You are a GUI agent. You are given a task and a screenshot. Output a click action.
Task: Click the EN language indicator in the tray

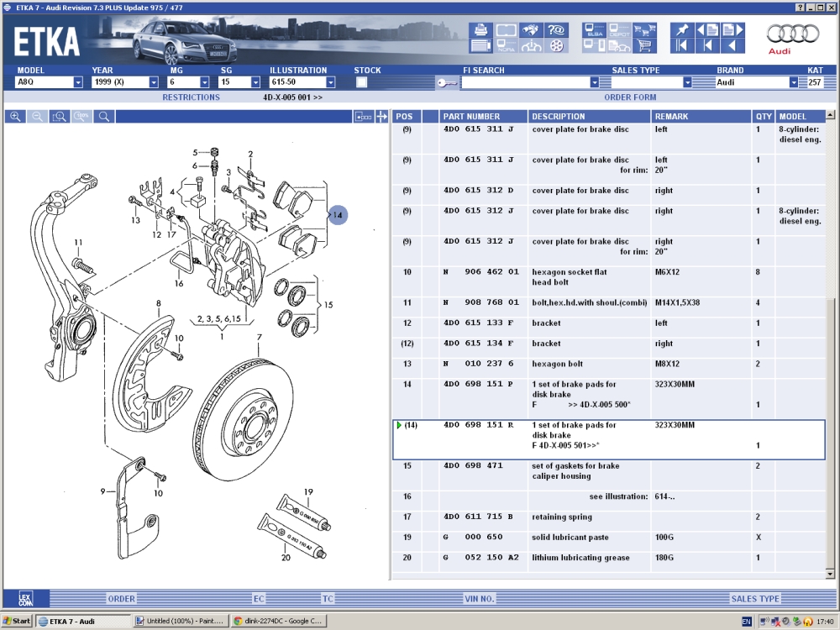point(746,622)
